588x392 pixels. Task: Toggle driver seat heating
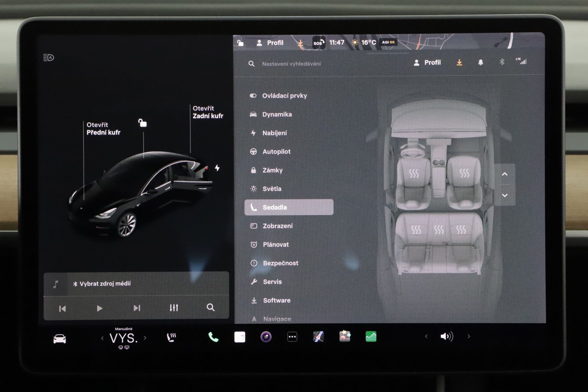click(414, 174)
